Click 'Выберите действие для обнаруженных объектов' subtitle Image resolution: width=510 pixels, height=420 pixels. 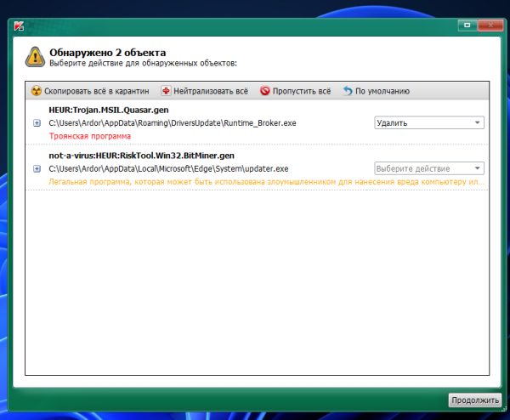[143, 63]
